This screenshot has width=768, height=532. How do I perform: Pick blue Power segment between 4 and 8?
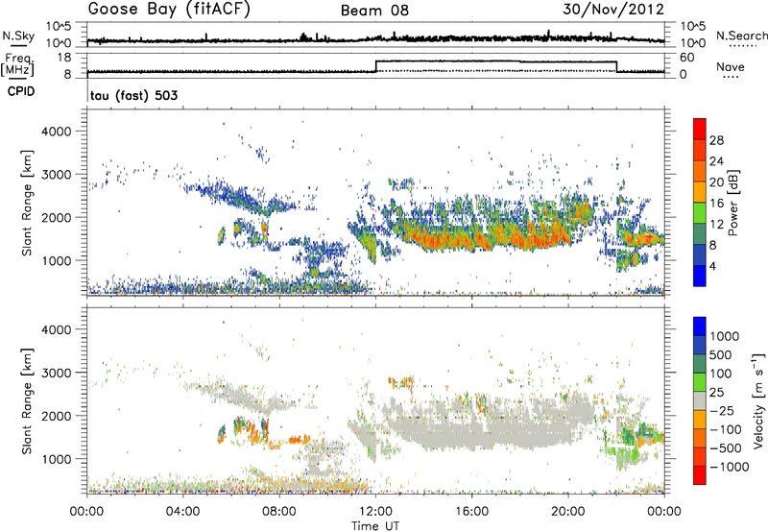click(x=700, y=255)
